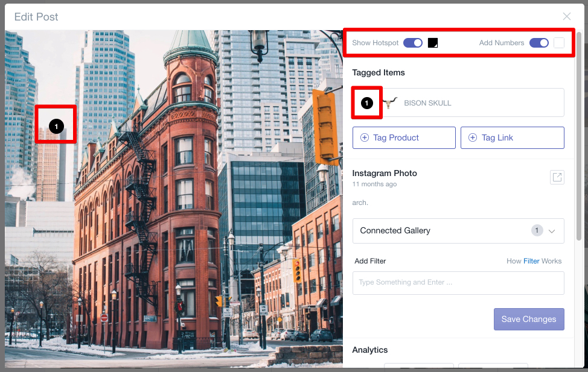The height and width of the screenshot is (372, 588).
Task: Select hotspot number 1 in Tagged Items
Action: pyautogui.click(x=367, y=103)
